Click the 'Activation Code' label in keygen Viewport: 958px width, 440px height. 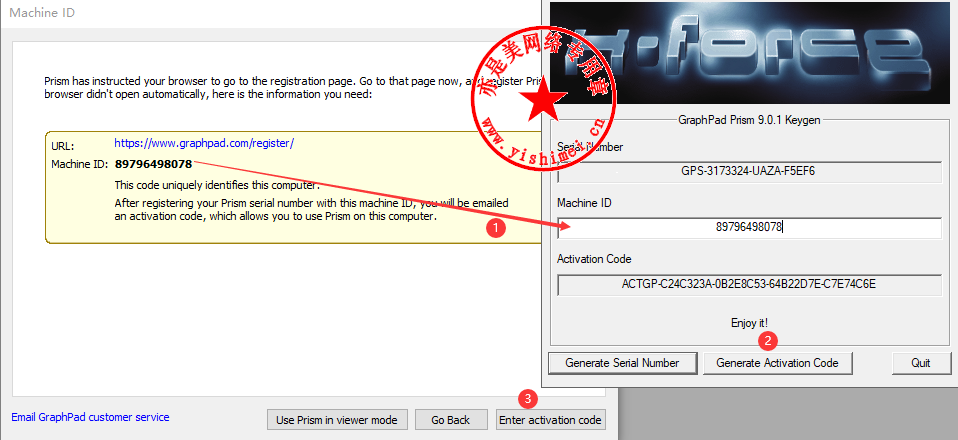594,259
